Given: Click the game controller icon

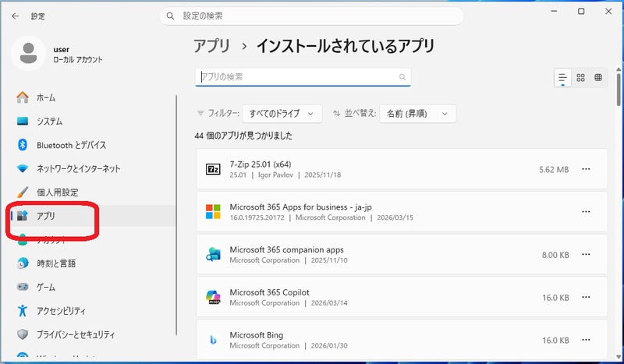Looking at the screenshot, I should [23, 287].
